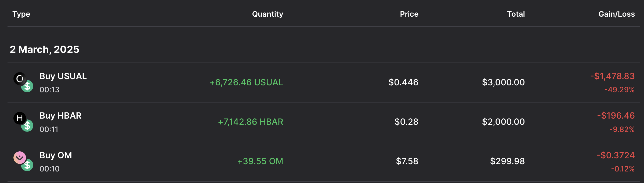
Task: Open the Buy HBAR transaction
Action: 60,116
